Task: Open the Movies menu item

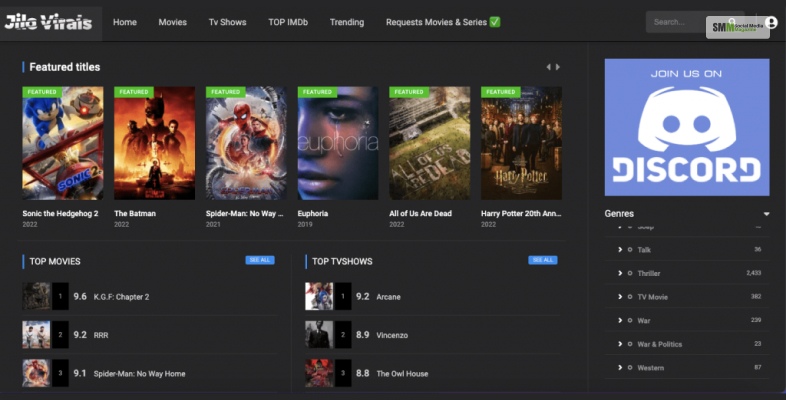Action: [x=172, y=22]
